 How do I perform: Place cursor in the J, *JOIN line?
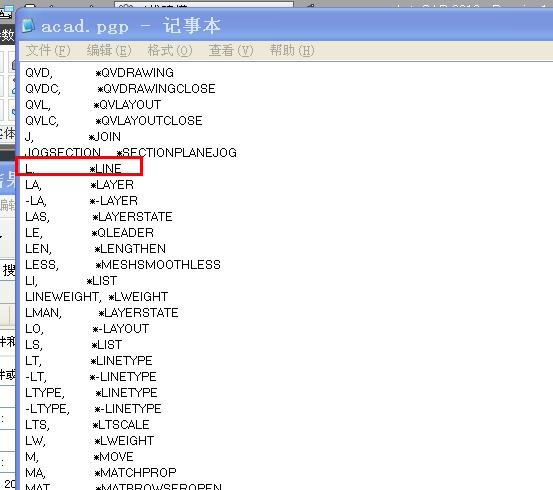pyautogui.click(x=73, y=137)
